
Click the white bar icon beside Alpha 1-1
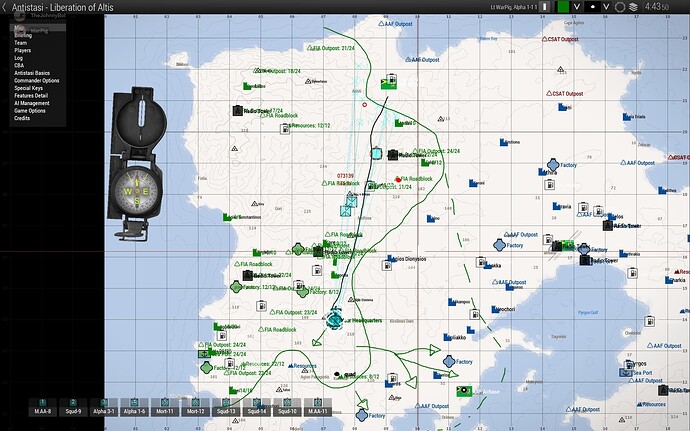[x=545, y=7]
